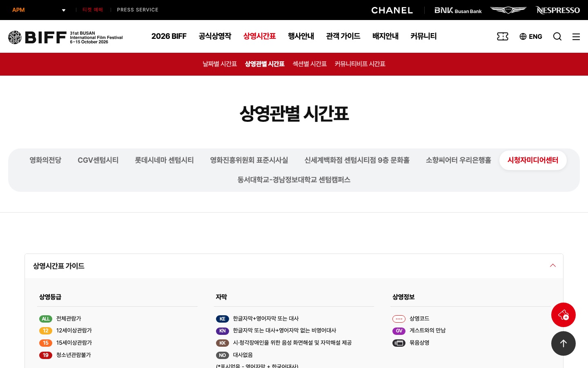Viewport: 588px width, 368px height.
Task: Select the 동서대학교-경남정보대학교 센텀캠퍼스 tab
Action: pos(294,180)
